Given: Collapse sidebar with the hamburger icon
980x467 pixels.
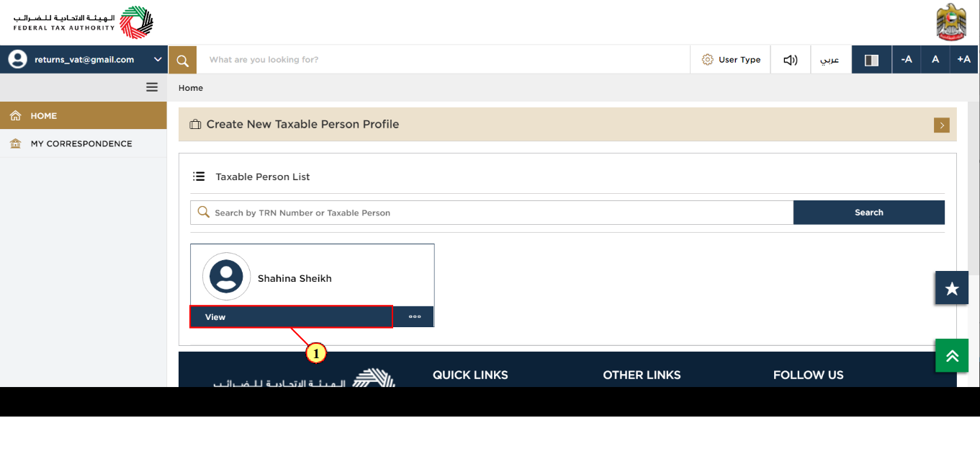Looking at the screenshot, I should tap(152, 87).
